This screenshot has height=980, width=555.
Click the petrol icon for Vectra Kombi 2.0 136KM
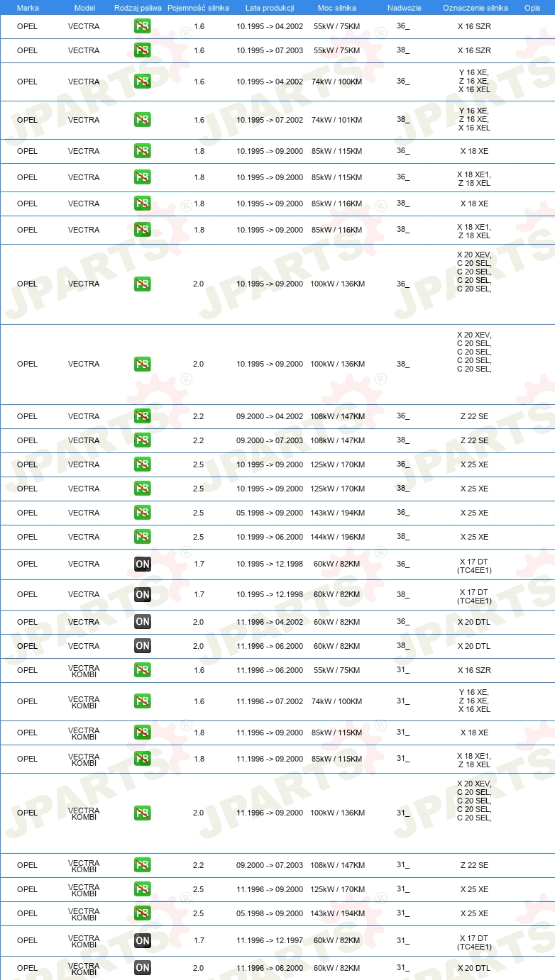click(143, 813)
